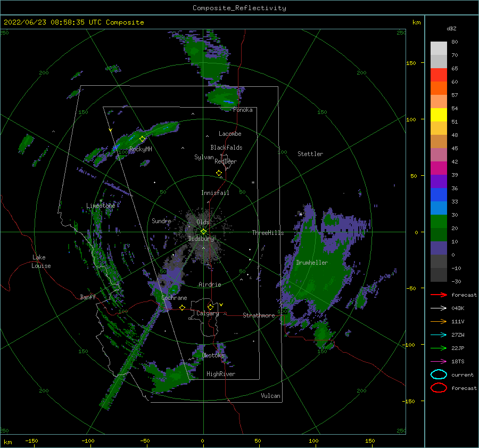Click yellow diamond marker above Calgary label
The image size is (479, 448).
pos(210,307)
